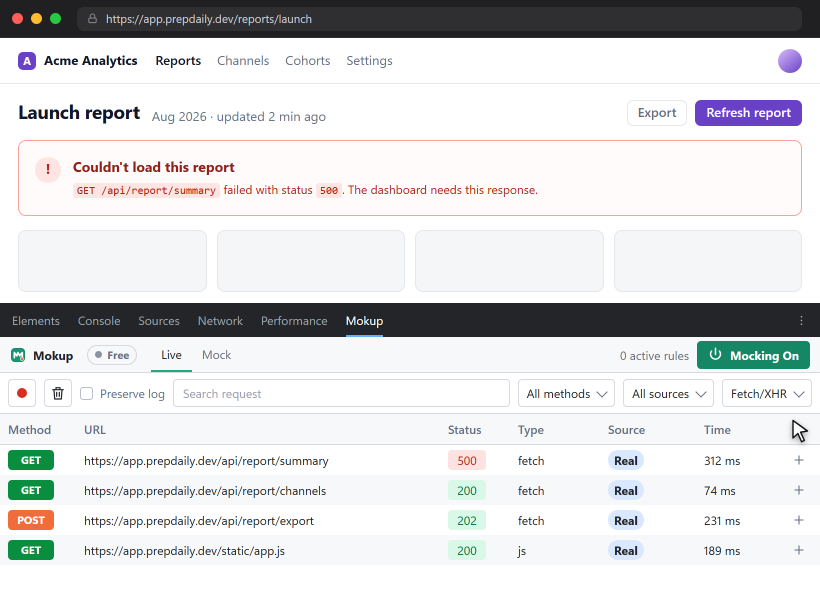Switch to the Console DevTools tab
Screen dimensions: 820x600
click(x=99, y=321)
